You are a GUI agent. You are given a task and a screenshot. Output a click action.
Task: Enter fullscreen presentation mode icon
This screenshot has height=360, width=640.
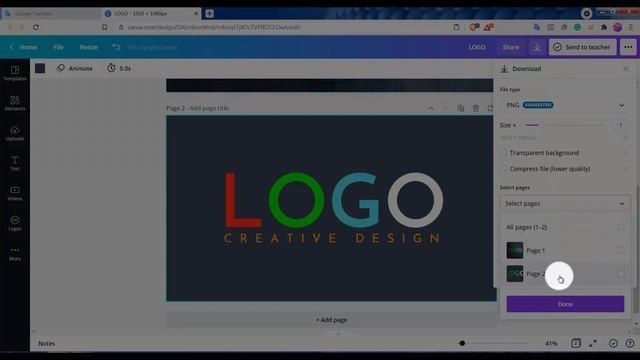coord(593,343)
